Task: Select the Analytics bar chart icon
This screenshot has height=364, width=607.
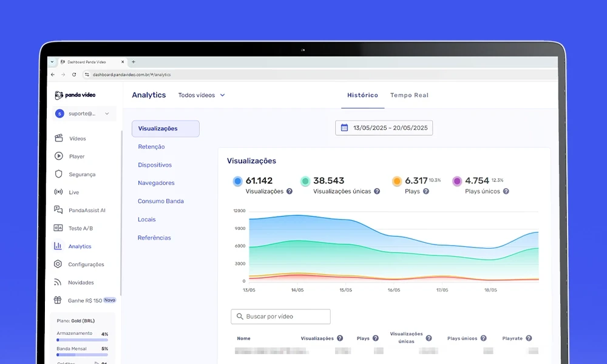Action: (58, 246)
